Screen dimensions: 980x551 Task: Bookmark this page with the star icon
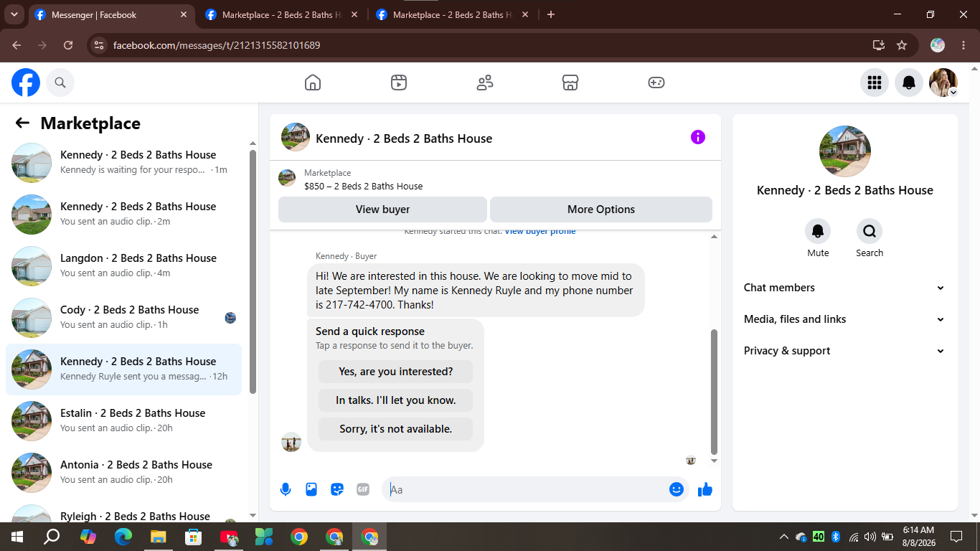[902, 45]
